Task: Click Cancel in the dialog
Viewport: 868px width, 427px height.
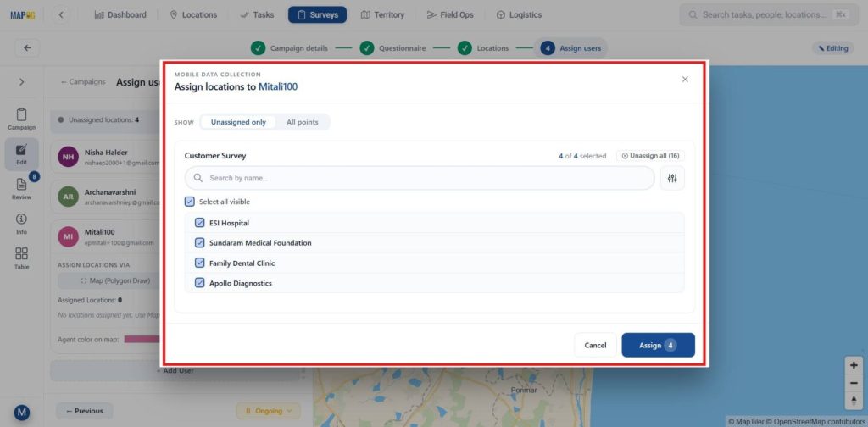Action: [595, 345]
